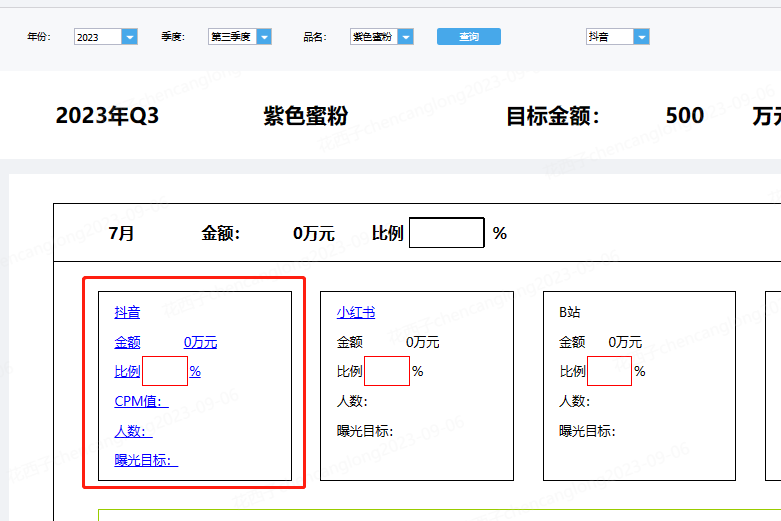
Task: Click the % link in 抖音 card
Action: pyautogui.click(x=195, y=372)
